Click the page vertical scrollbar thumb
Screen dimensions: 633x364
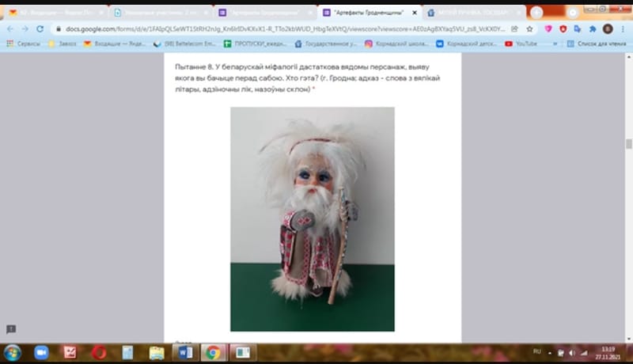point(628,144)
